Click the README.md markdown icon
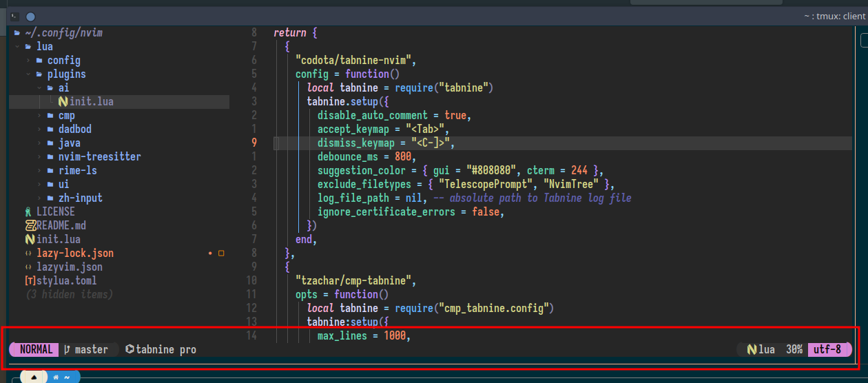The width and height of the screenshot is (868, 383). 30,225
